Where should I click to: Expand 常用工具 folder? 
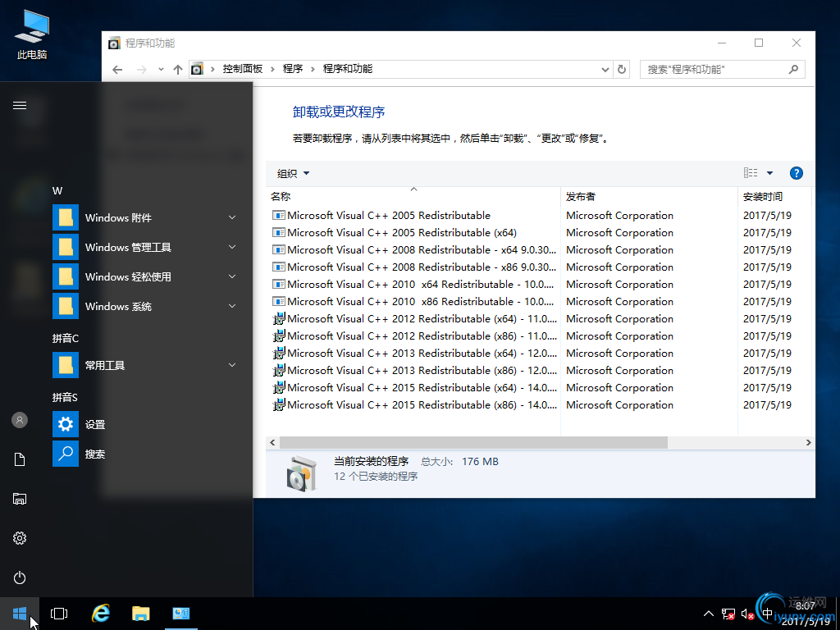[146, 365]
